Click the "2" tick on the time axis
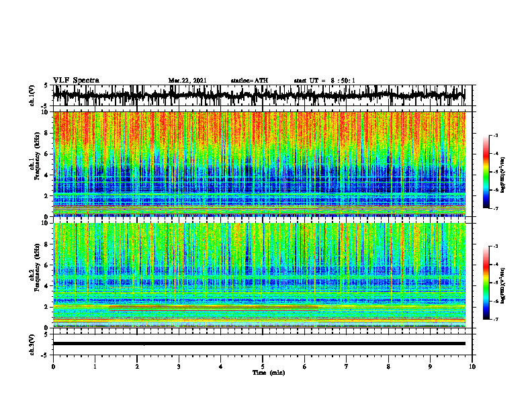 (137, 367)
